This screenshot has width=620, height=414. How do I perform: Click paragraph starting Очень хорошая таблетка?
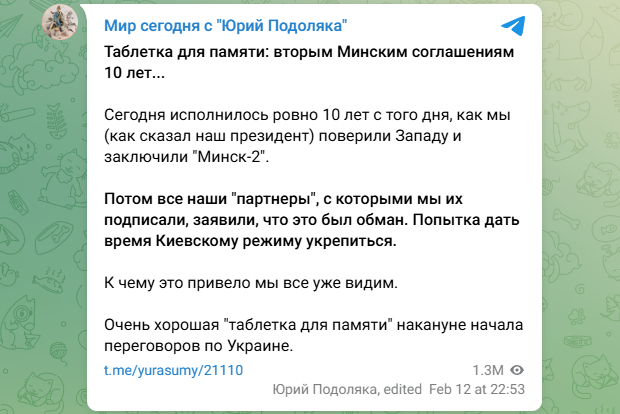point(314,335)
